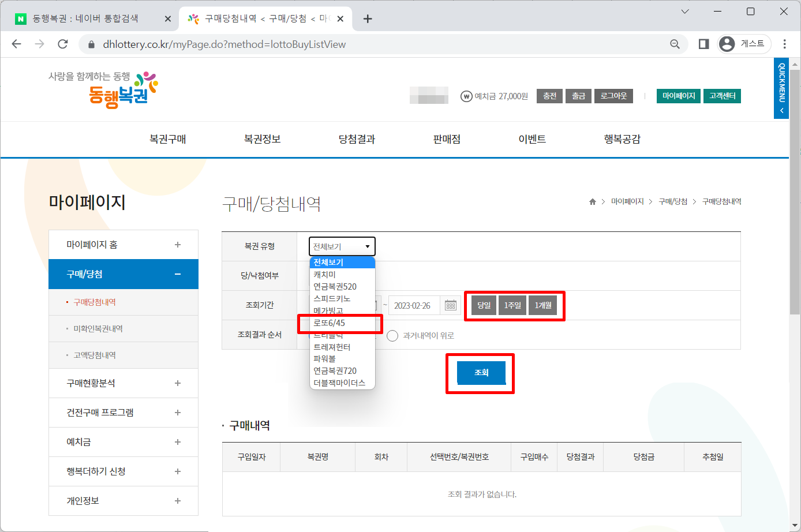Toggle browser side panel icon

point(703,44)
